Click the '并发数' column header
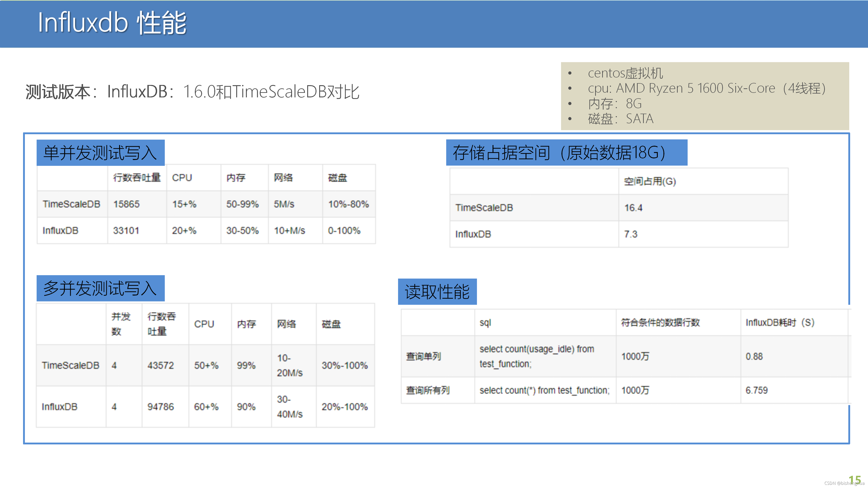 click(121, 324)
